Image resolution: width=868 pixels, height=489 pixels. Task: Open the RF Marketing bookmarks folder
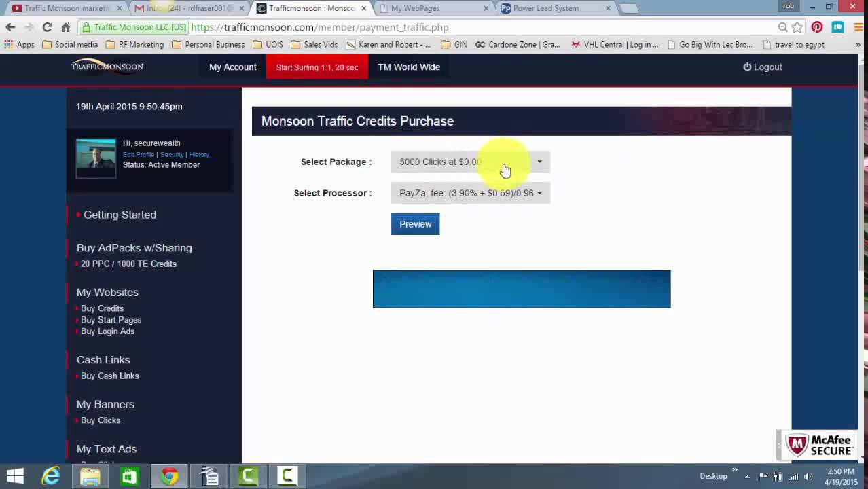(x=134, y=45)
